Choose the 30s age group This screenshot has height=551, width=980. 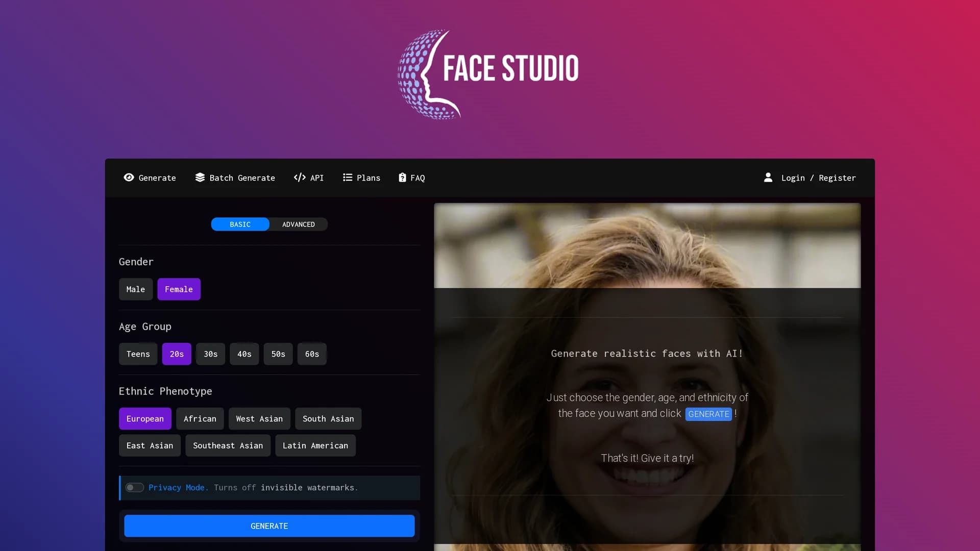coord(210,354)
